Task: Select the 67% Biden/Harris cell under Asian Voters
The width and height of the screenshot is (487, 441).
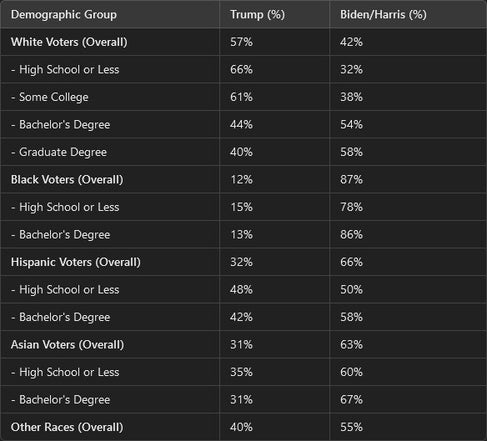Action: pyautogui.click(x=351, y=400)
